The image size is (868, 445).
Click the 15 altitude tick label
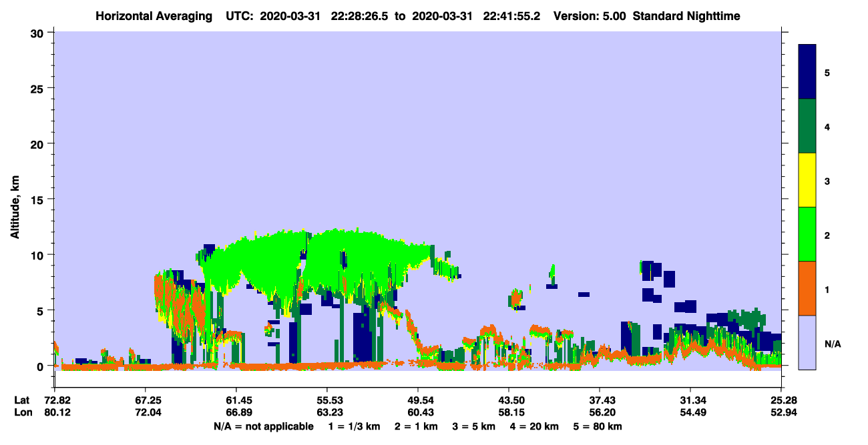coord(39,199)
